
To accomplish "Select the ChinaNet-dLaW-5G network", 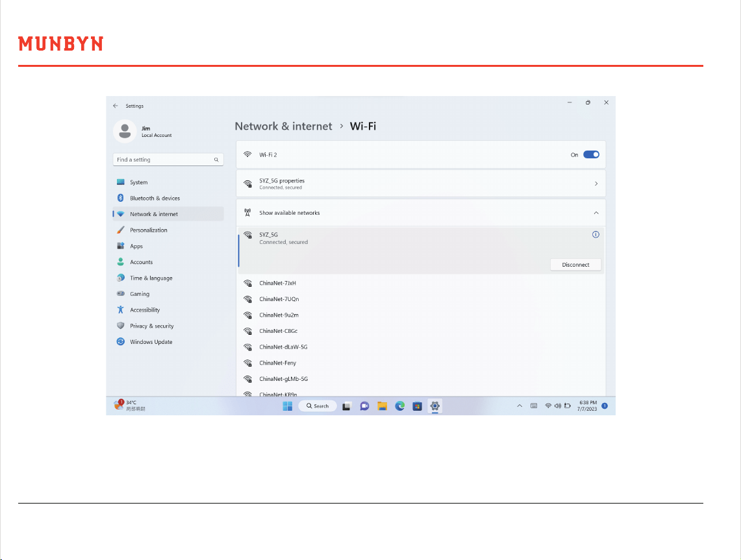I will coord(421,347).
